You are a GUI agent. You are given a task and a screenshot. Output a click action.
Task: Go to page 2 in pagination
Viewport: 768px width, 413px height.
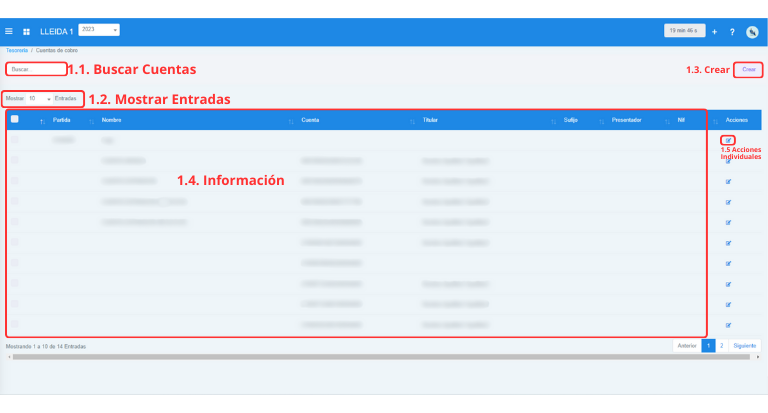pyautogui.click(x=721, y=346)
